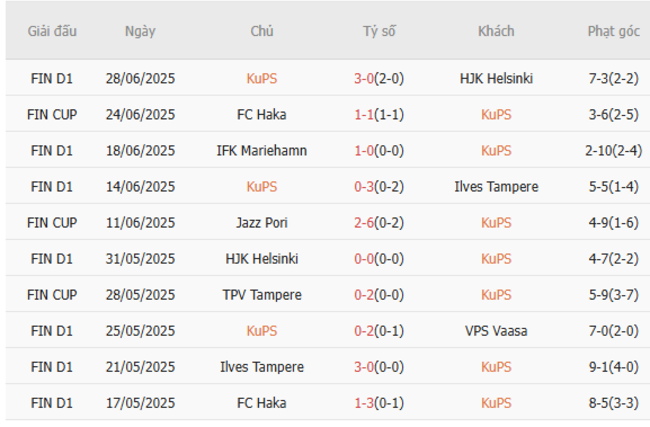Open the IFK Mariehamn team link
650x427 pixels.
262,150
